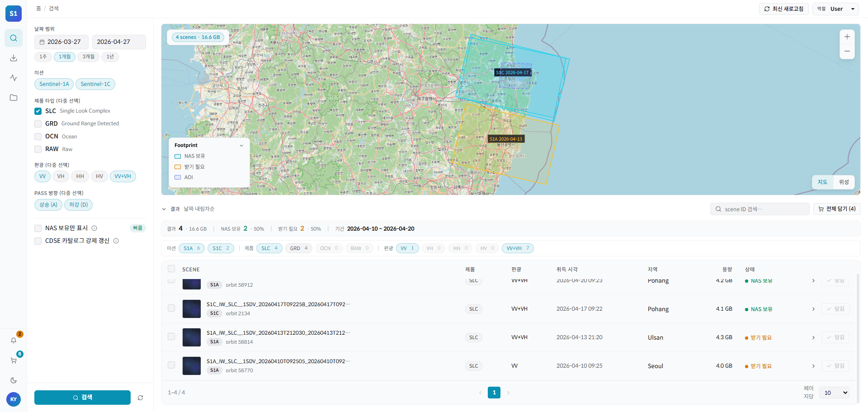This screenshot has height=412, width=868.
Task: Enable the RAW product checkbox
Action: tap(38, 149)
